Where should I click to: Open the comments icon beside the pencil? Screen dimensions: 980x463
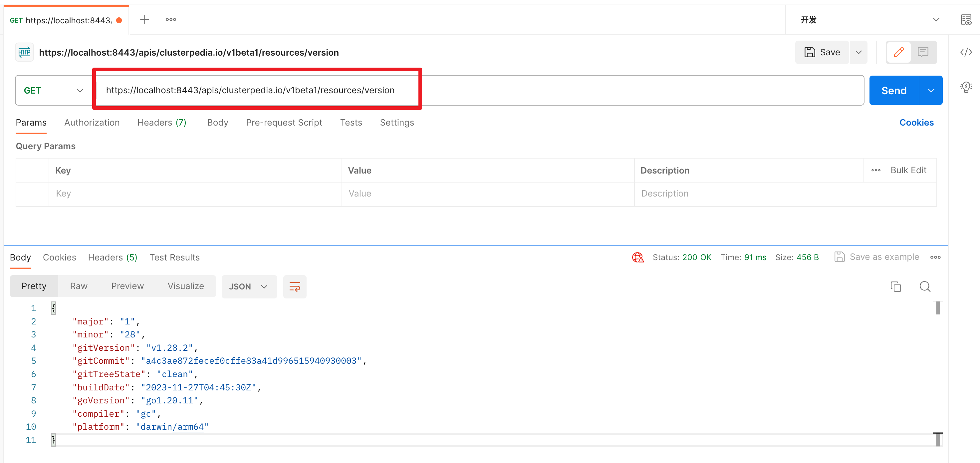[x=922, y=52]
